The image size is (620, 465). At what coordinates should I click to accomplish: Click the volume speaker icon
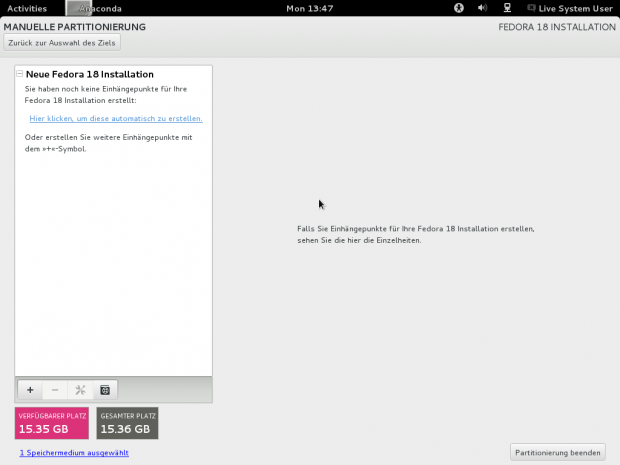pos(483,8)
